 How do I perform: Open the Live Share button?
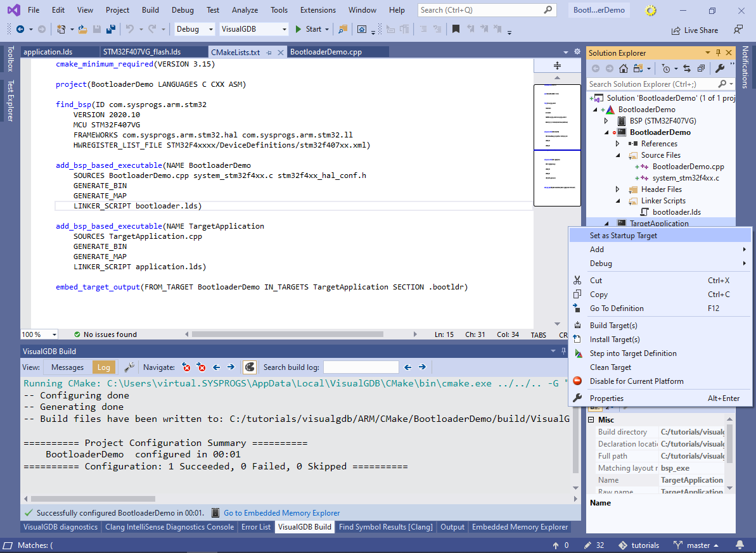[x=695, y=30]
